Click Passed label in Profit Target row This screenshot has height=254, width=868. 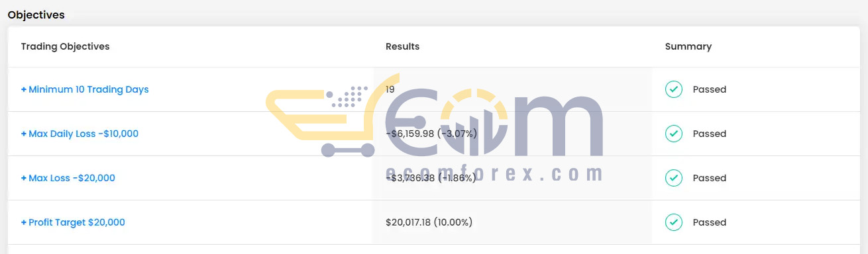710,222
